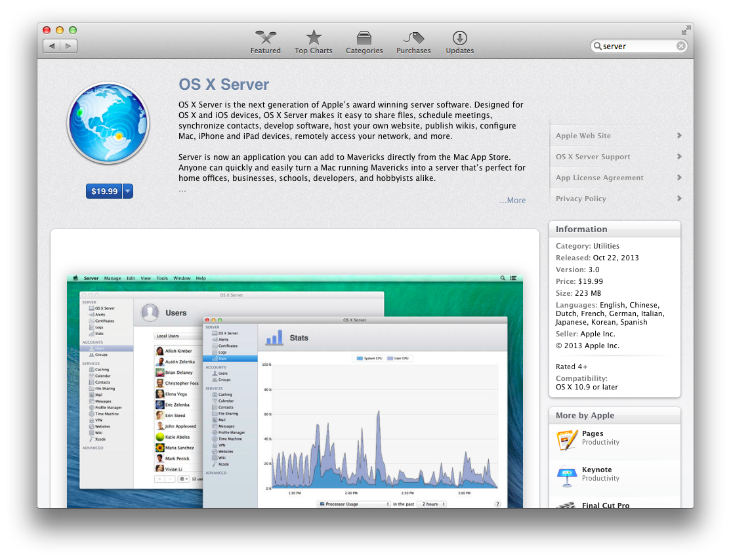The image size is (731, 560).
Task: Open Top Charts
Action: tap(313, 43)
